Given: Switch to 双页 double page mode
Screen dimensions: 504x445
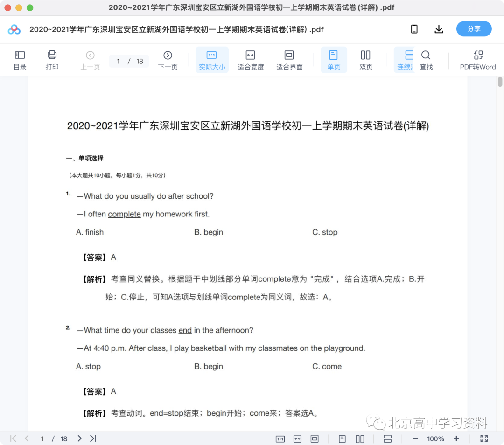Looking at the screenshot, I should [366, 60].
